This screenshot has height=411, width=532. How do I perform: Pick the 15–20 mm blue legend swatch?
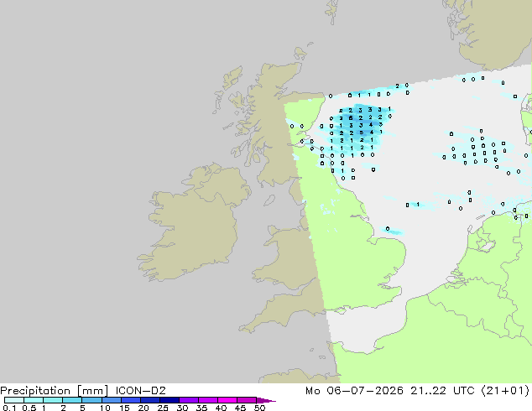click(x=130, y=400)
